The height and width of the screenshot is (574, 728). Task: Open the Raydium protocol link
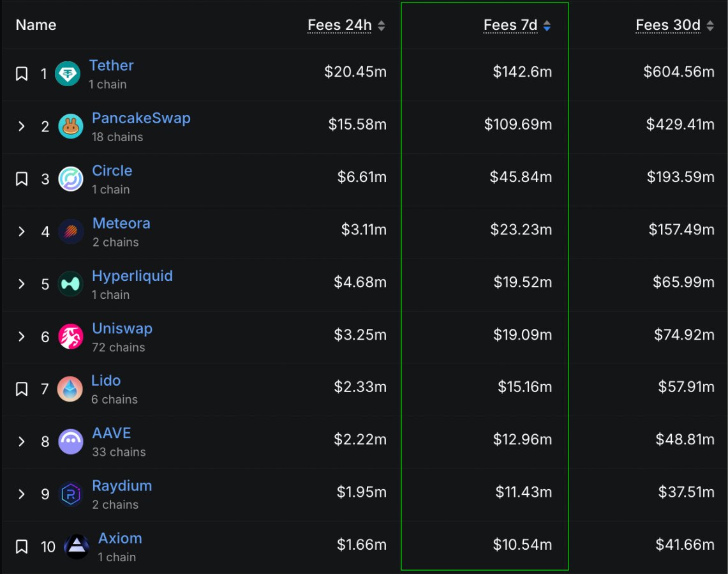[122, 486]
